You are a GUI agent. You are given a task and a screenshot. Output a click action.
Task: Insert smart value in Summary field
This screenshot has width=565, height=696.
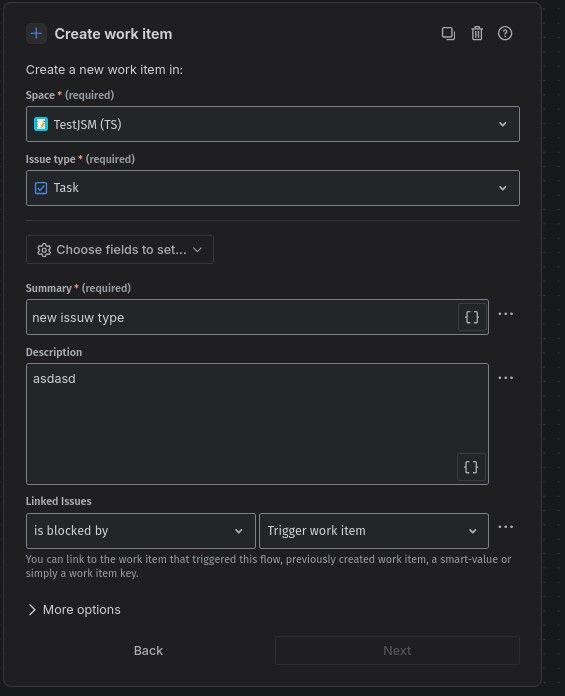pyautogui.click(x=471, y=317)
